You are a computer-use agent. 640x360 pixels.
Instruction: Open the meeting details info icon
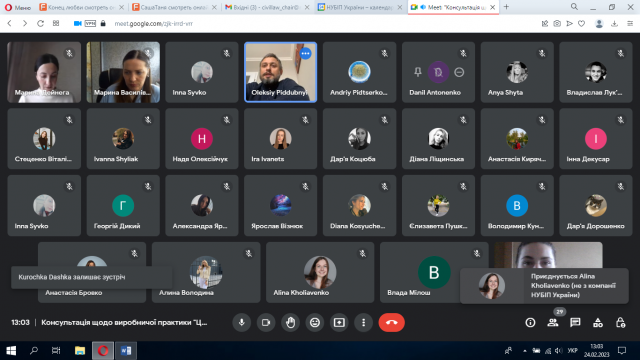(530, 323)
